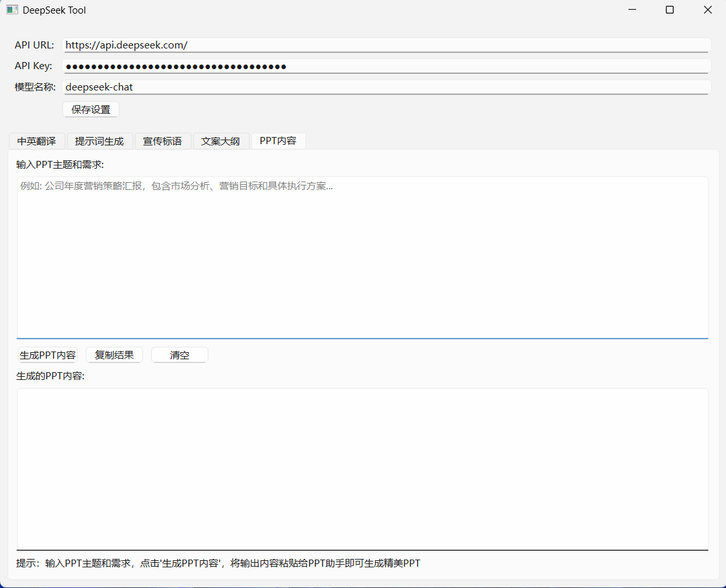This screenshot has width=726, height=588.
Task: Go to the 文案大纲 tab
Action: click(221, 141)
